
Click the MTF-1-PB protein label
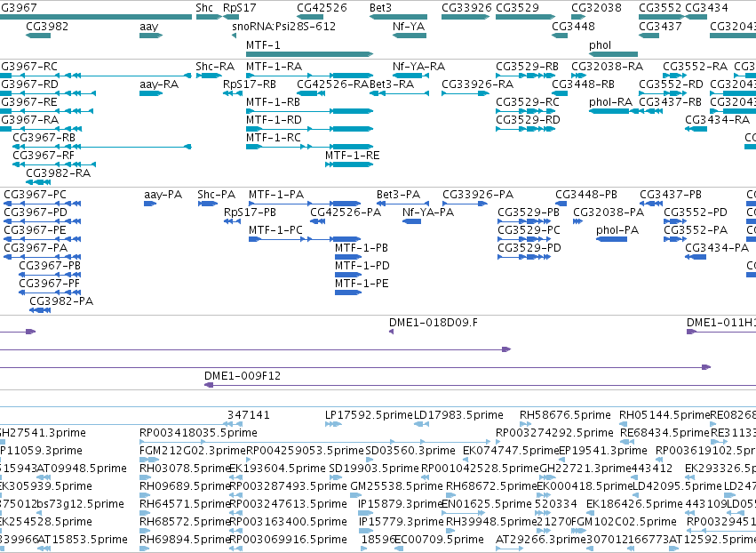pos(362,248)
